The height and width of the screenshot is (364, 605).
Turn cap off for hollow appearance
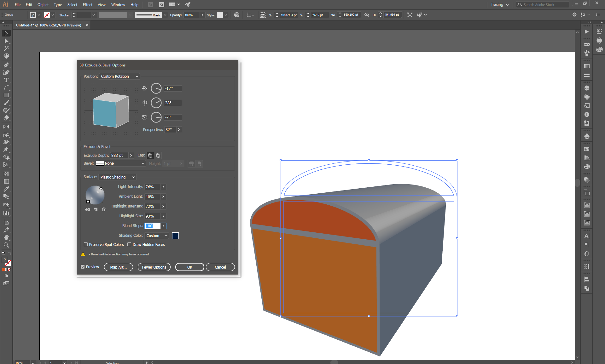pyautogui.click(x=158, y=156)
